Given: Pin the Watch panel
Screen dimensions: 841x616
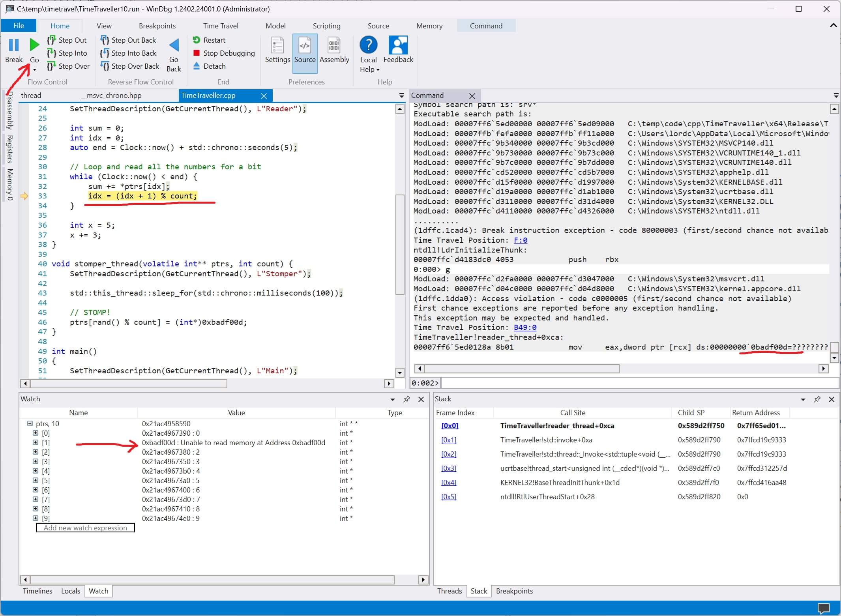Looking at the screenshot, I should pos(406,399).
